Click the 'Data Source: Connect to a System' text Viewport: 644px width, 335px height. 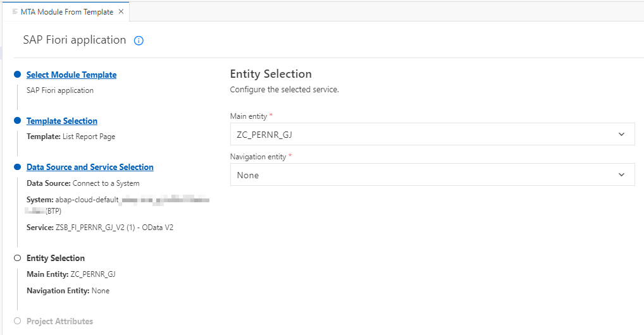83,183
